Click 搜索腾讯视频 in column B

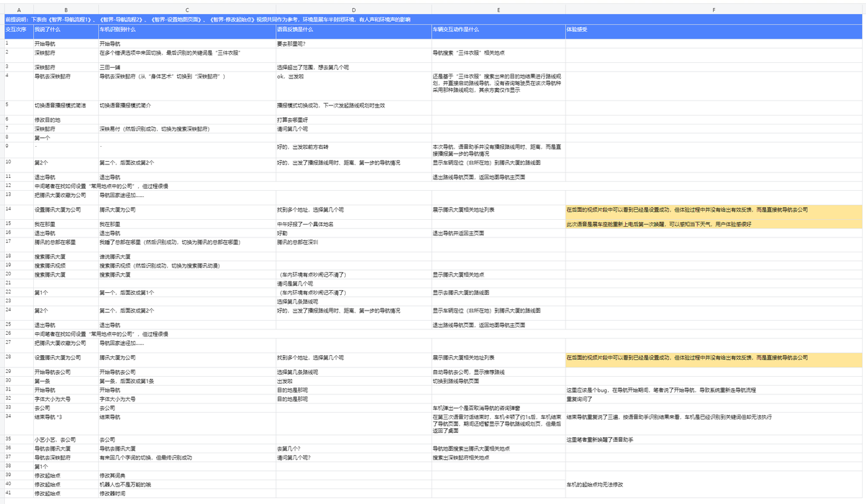point(66,266)
